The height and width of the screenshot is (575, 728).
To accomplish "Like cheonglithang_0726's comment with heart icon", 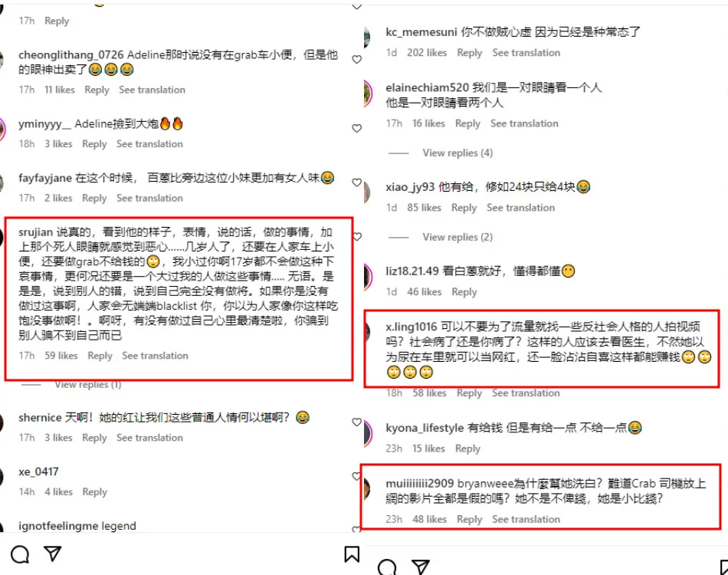I will pyautogui.click(x=356, y=60).
